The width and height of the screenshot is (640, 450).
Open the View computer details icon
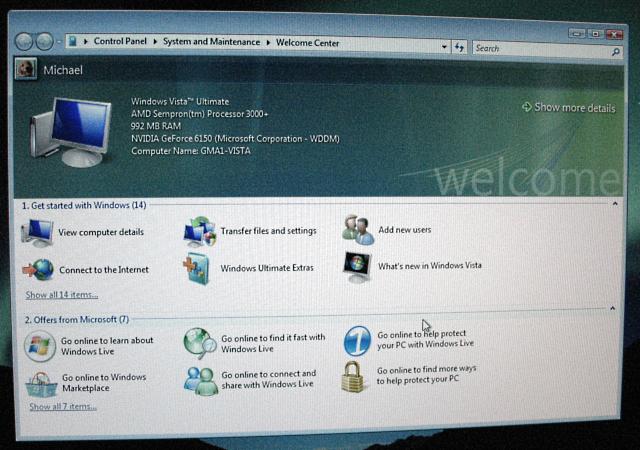pyautogui.click(x=38, y=232)
